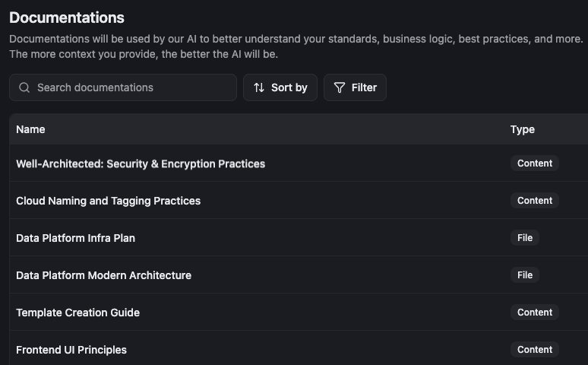Click the Filter funnel icon
588x365 pixels.
tap(340, 87)
